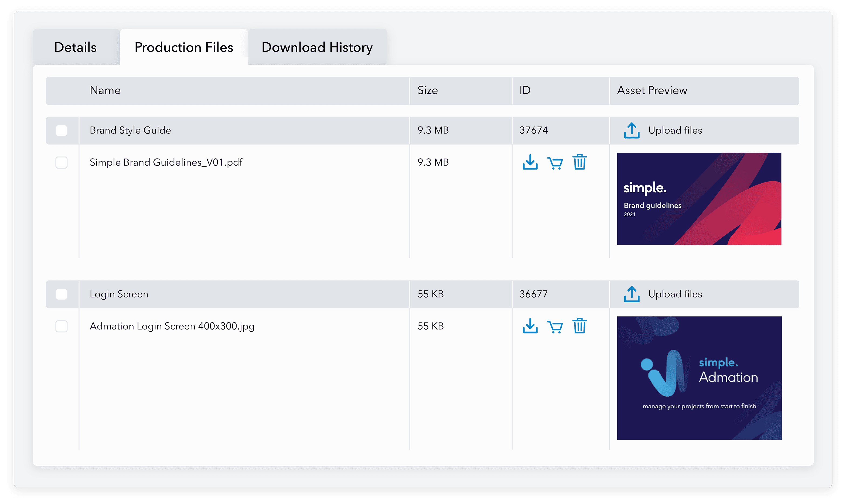Select the Simple Brand Guidelines_V01.pdf checkbox
The height and width of the screenshot is (504, 846).
pyautogui.click(x=62, y=163)
